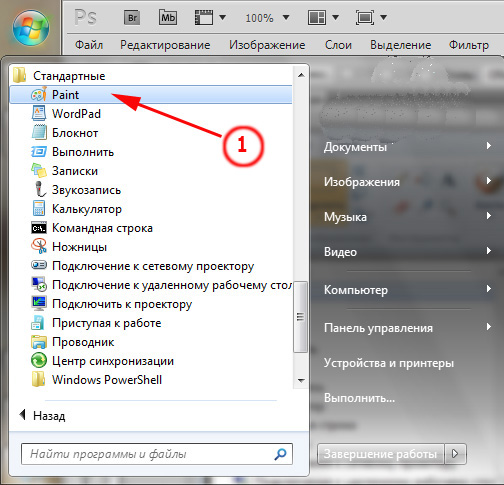Click the Приступая к работе icon

tap(38, 322)
